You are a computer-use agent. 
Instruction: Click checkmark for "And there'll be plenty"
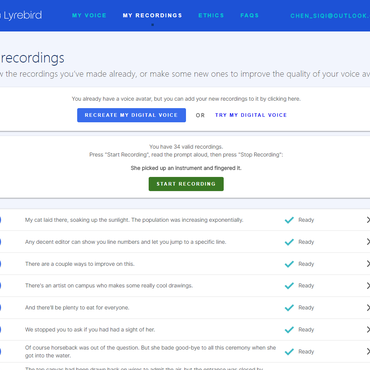click(x=289, y=308)
